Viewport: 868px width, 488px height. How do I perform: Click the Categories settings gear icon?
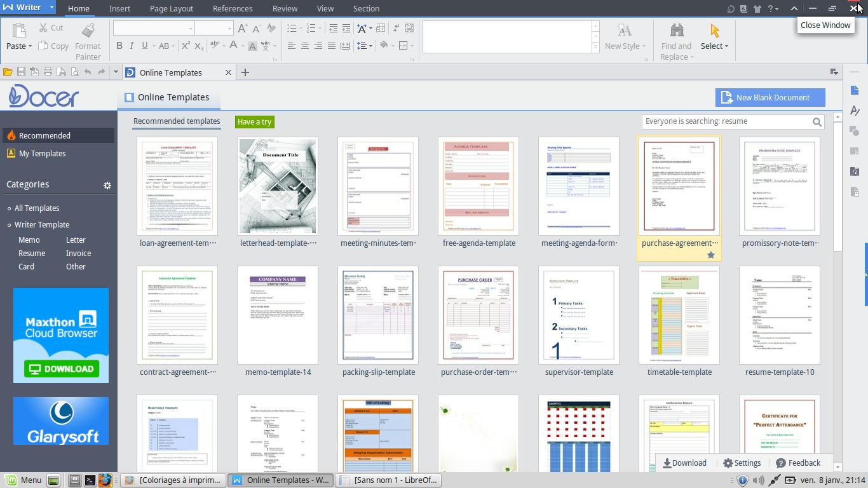click(x=107, y=185)
